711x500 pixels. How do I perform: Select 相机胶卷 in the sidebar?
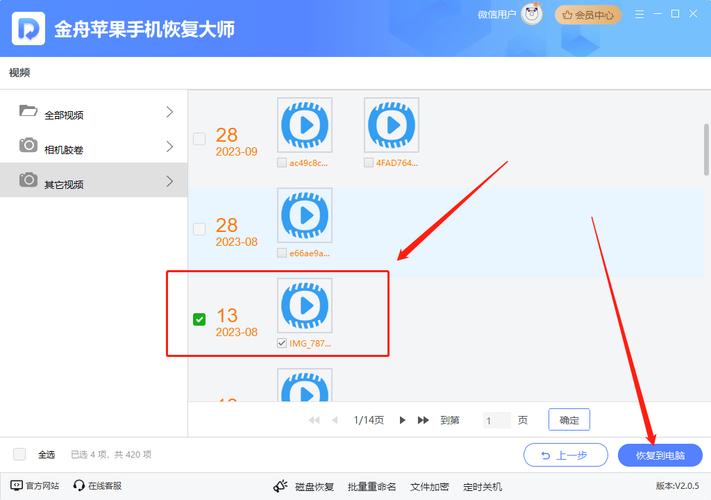click(x=93, y=146)
